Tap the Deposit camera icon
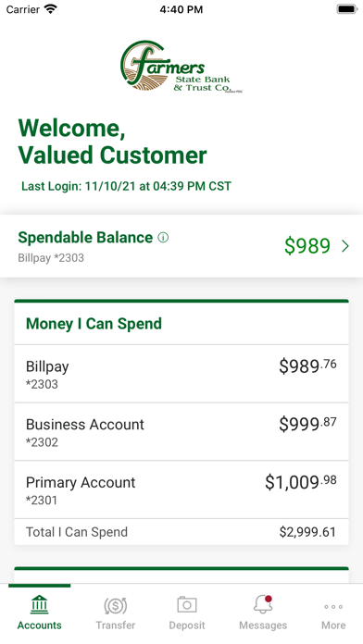 coord(187,604)
